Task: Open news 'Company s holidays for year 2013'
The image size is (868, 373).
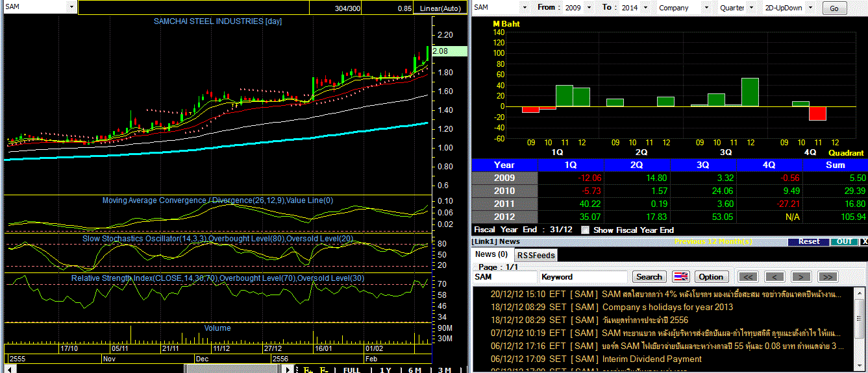Action: pos(668,307)
